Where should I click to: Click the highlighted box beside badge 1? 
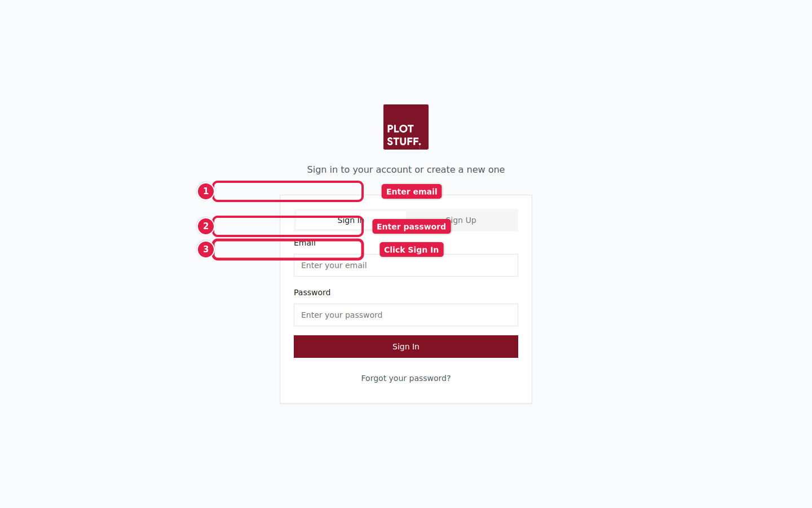click(x=288, y=191)
